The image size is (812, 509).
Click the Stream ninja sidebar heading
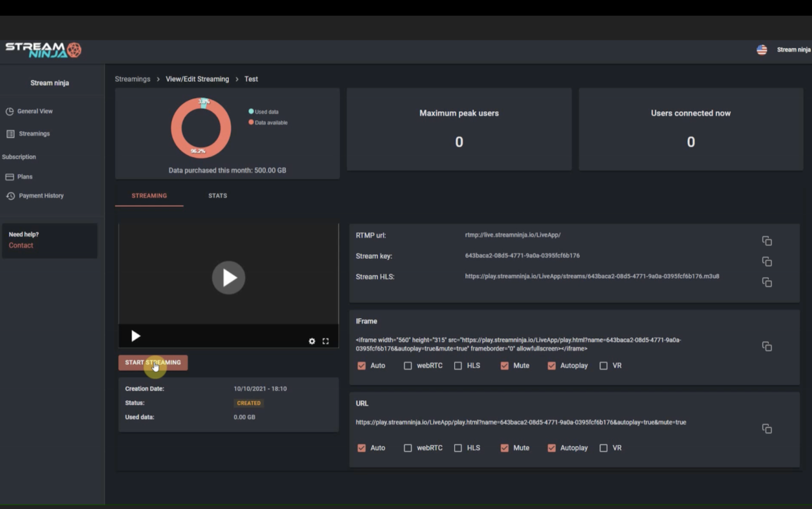click(50, 83)
